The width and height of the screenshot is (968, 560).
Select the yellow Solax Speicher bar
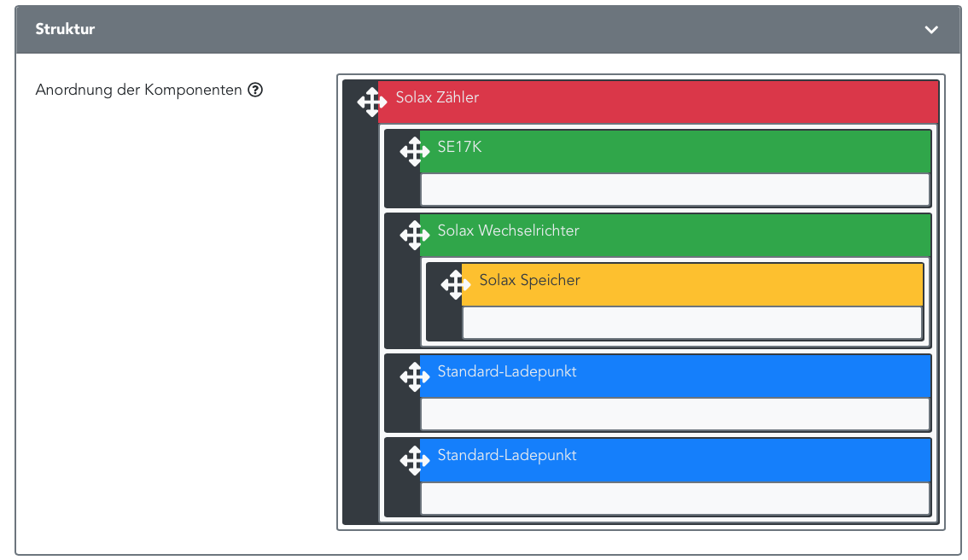point(692,284)
